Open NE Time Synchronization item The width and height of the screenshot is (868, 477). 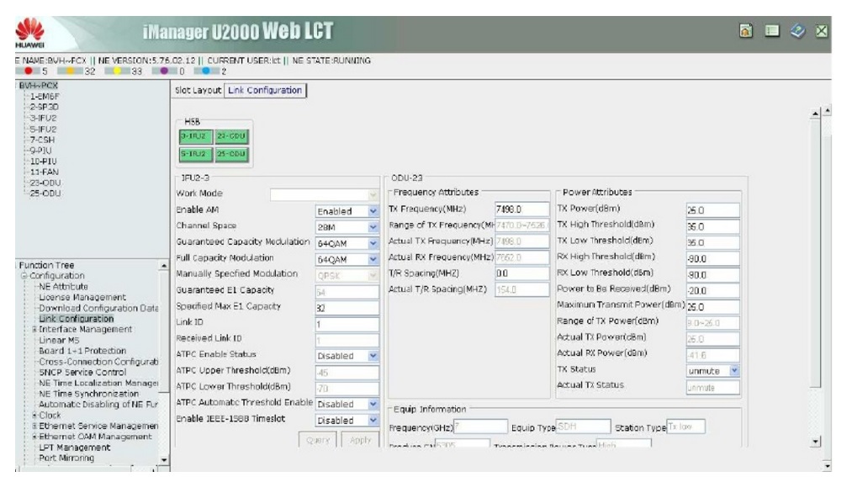(88, 394)
